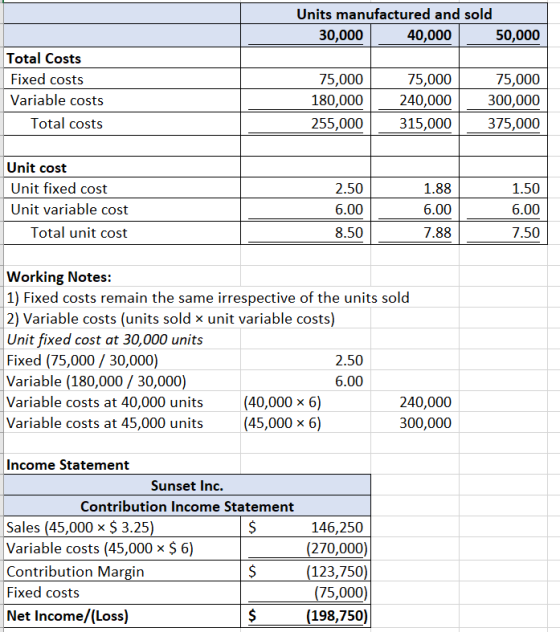Click the '(40,000 × 6)' formula cell
Viewport: 560px width, 632px height.
pos(306,402)
